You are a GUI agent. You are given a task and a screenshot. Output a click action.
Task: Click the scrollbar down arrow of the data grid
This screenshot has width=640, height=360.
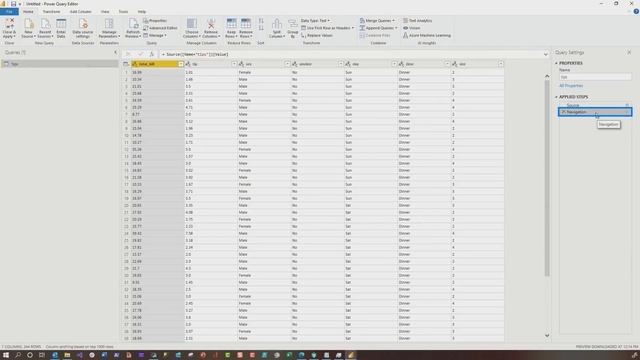(x=547, y=336)
